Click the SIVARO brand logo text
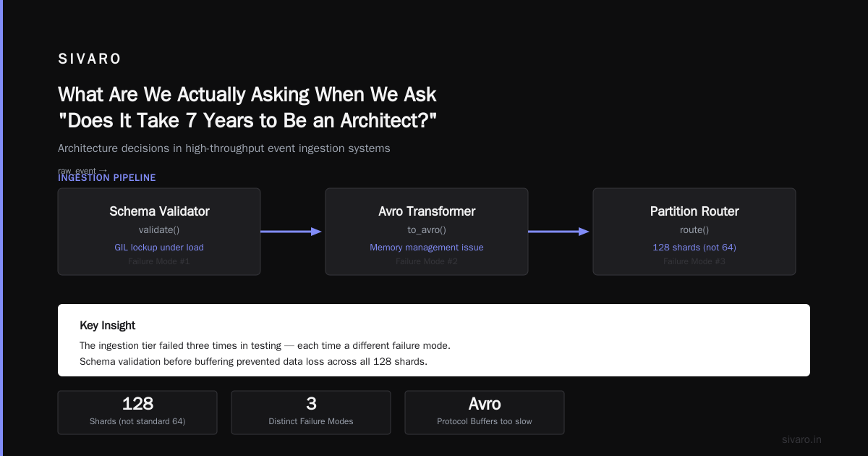The width and height of the screenshot is (868, 456). pos(90,59)
